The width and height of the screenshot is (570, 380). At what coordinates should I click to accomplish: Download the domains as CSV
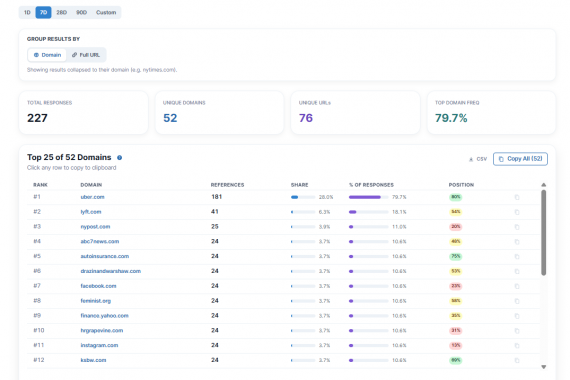[x=478, y=159]
